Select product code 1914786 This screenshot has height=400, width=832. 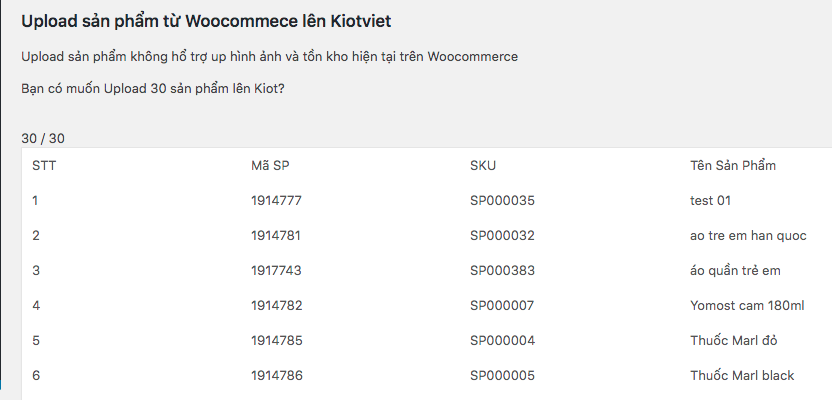pyautogui.click(x=277, y=376)
